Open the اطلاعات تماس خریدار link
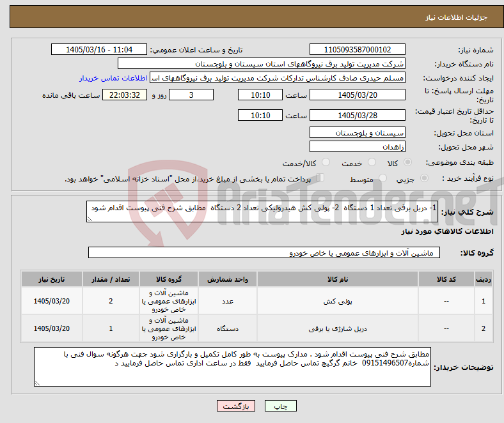The width and height of the screenshot is (504, 423). pyautogui.click(x=113, y=78)
